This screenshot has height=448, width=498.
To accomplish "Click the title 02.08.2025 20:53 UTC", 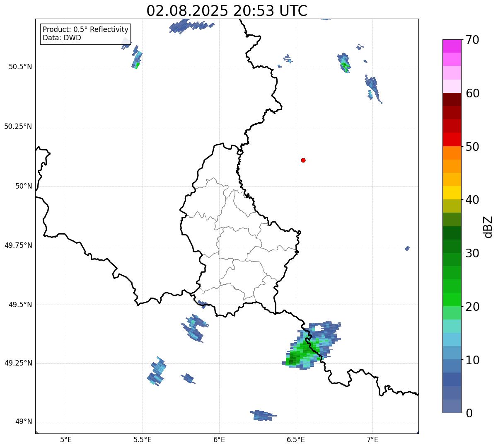I will pyautogui.click(x=227, y=11).
